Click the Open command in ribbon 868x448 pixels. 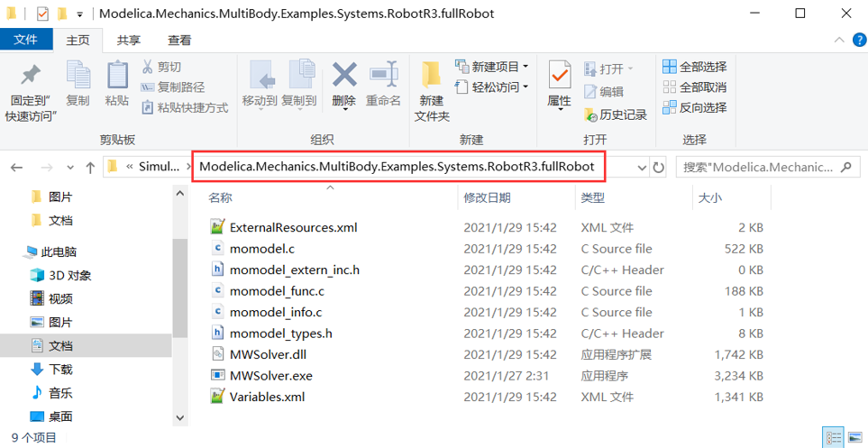[608, 69]
